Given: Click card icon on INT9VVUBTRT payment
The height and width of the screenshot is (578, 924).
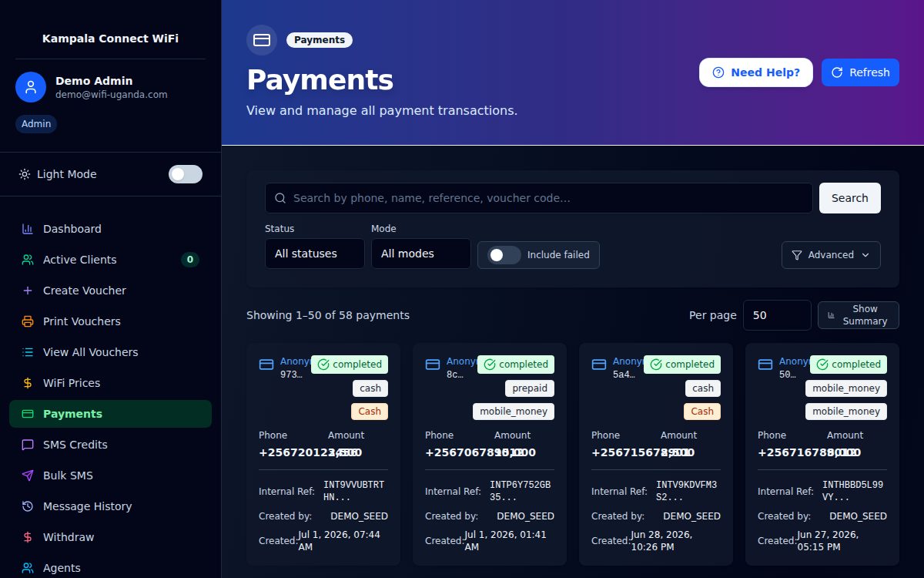Looking at the screenshot, I should coord(266,365).
